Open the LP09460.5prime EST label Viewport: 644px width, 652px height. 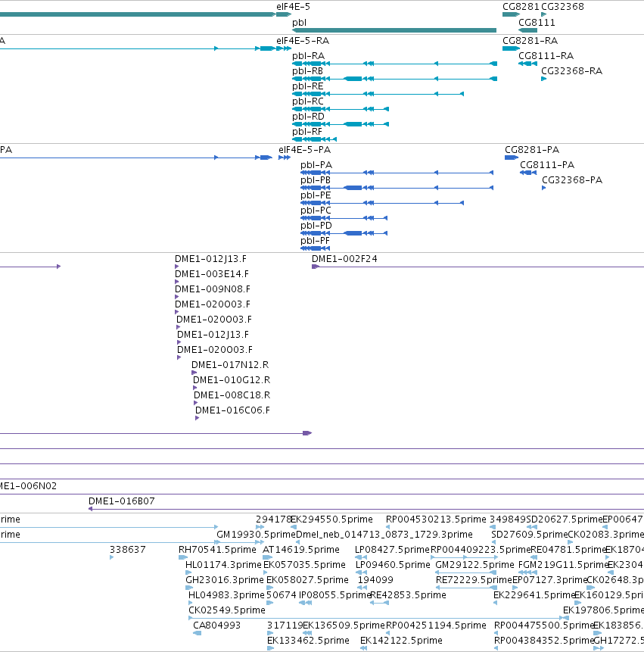click(x=393, y=565)
